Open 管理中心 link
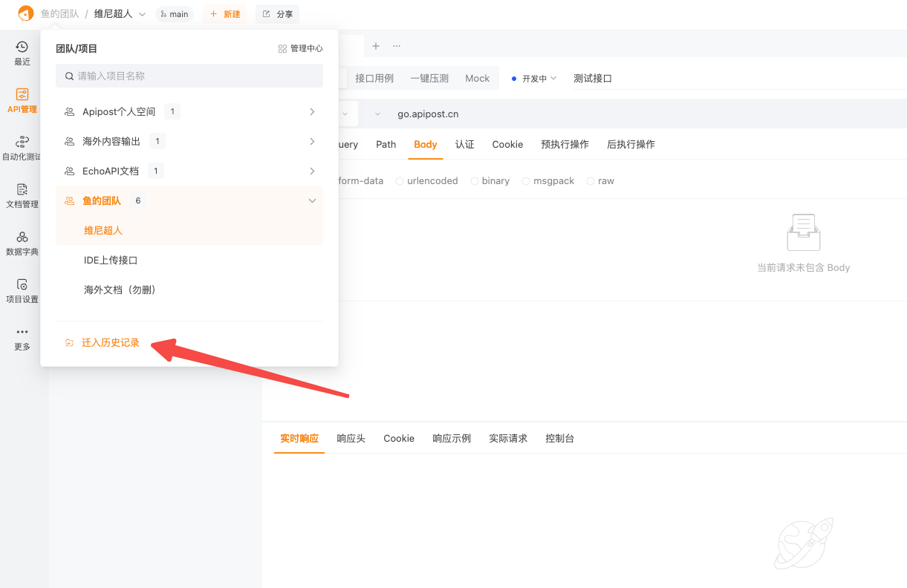Screen dimensions: 907x588 click(x=300, y=49)
